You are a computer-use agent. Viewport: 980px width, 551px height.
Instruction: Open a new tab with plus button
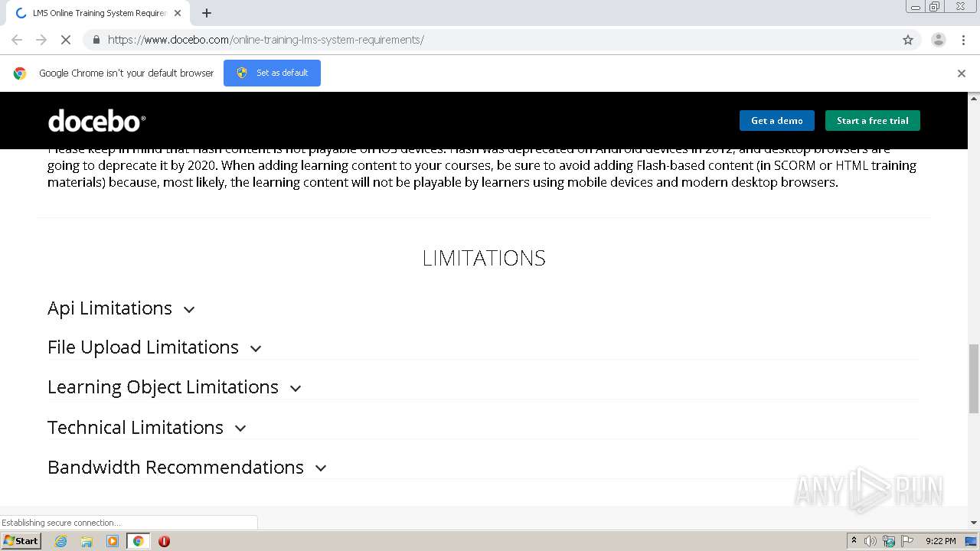click(207, 13)
